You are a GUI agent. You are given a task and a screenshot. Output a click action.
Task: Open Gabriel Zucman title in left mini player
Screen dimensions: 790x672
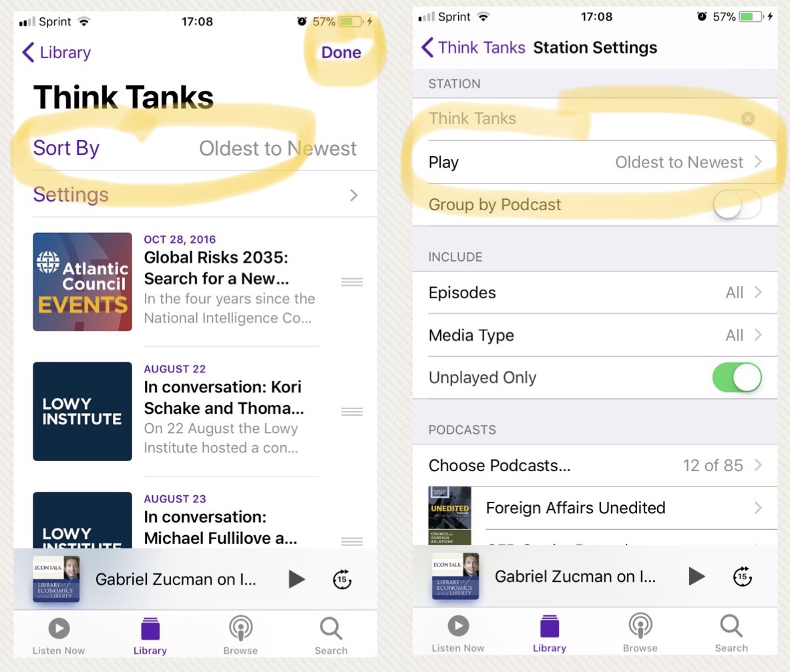tap(176, 579)
